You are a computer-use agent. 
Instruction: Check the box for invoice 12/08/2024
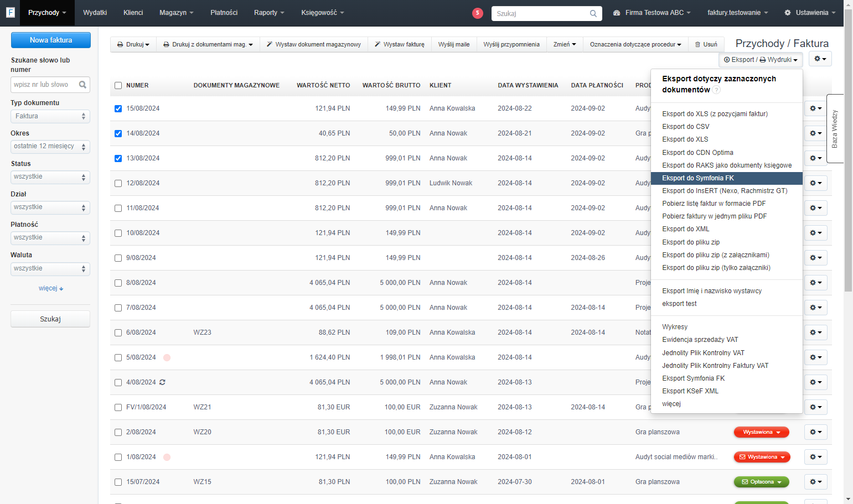tap(118, 183)
